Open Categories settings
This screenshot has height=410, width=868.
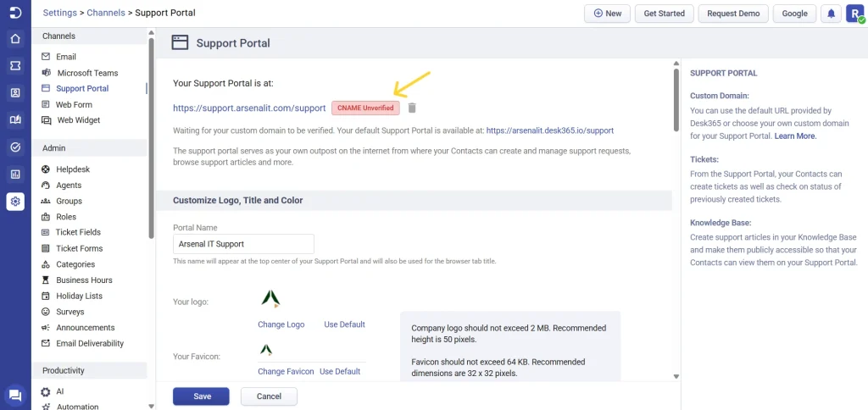pos(75,264)
